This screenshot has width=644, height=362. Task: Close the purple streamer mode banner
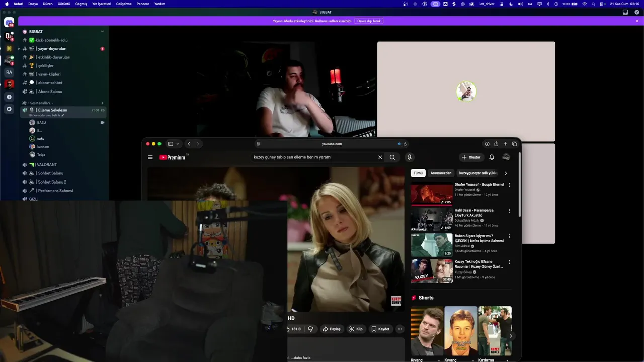(637, 21)
